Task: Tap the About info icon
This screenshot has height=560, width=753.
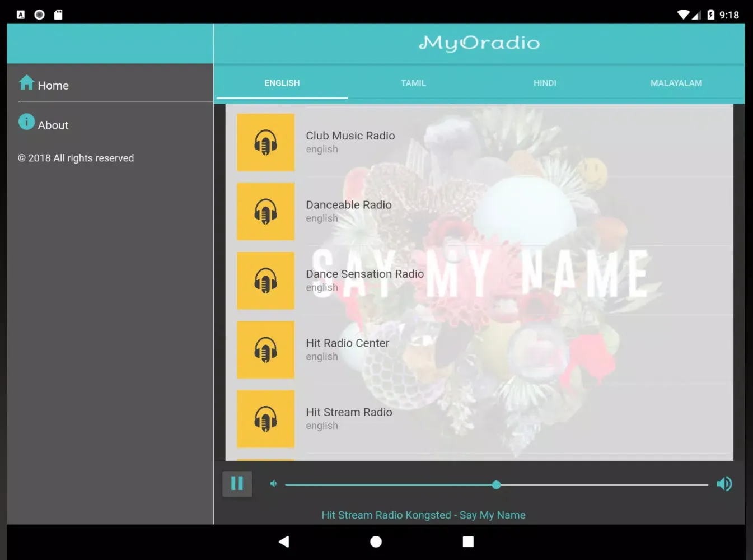Action: (x=26, y=122)
